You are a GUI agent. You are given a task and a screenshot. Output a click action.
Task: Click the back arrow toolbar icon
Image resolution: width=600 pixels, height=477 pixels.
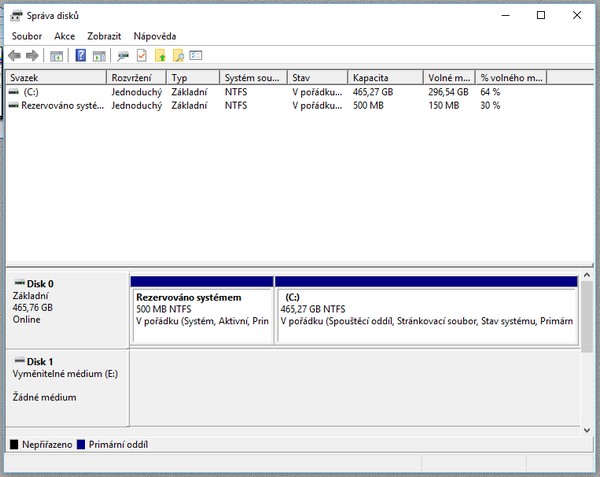coord(15,56)
